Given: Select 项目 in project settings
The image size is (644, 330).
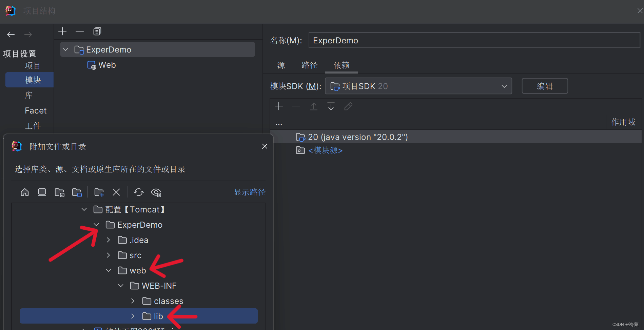Looking at the screenshot, I should pyautogui.click(x=33, y=66).
